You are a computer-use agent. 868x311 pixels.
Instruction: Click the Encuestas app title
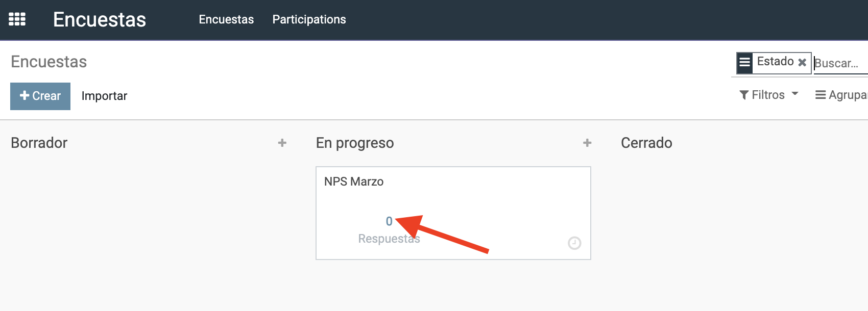100,19
